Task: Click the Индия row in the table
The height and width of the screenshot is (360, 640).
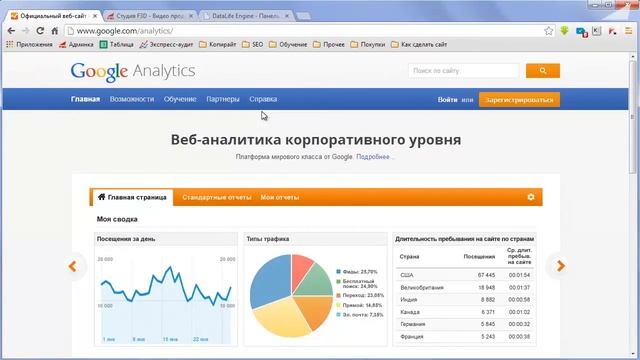Action: click(464, 300)
